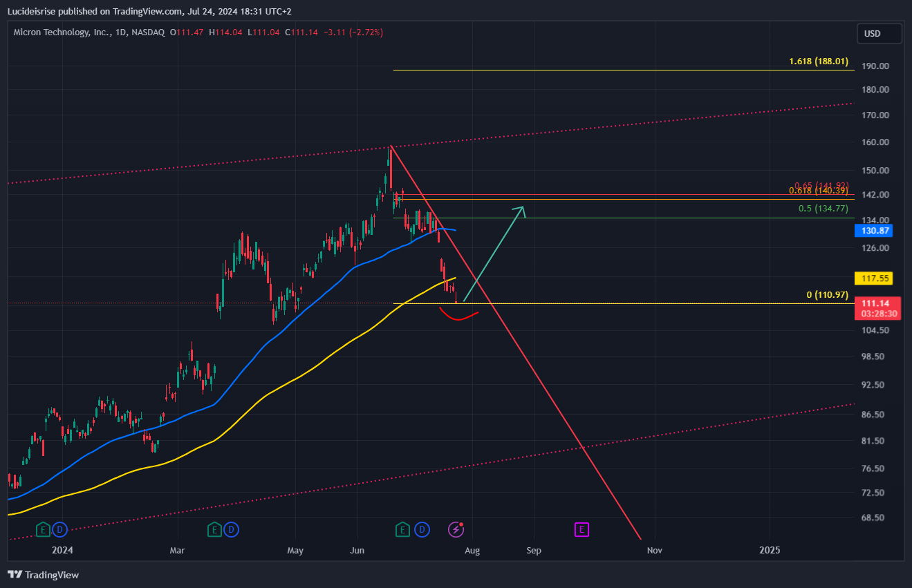Click the 142.00 price axis label
Image resolution: width=912 pixels, height=588 pixels.
[875, 194]
